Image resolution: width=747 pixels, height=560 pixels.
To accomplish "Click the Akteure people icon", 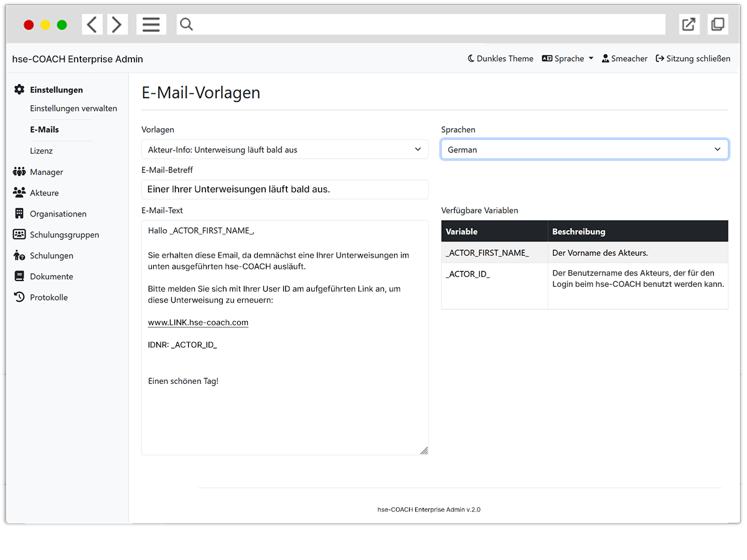I will click(19, 193).
